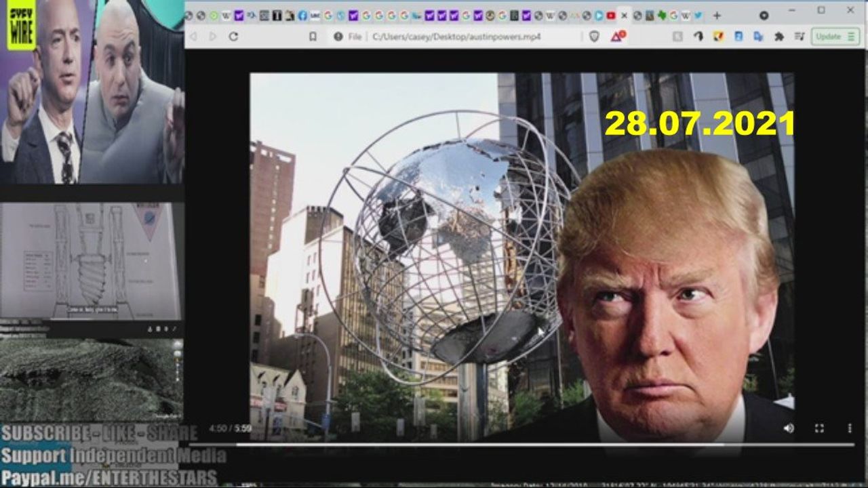Viewport: 868px width, 488px height.
Task: Click the back navigation arrow
Action: 193,37
